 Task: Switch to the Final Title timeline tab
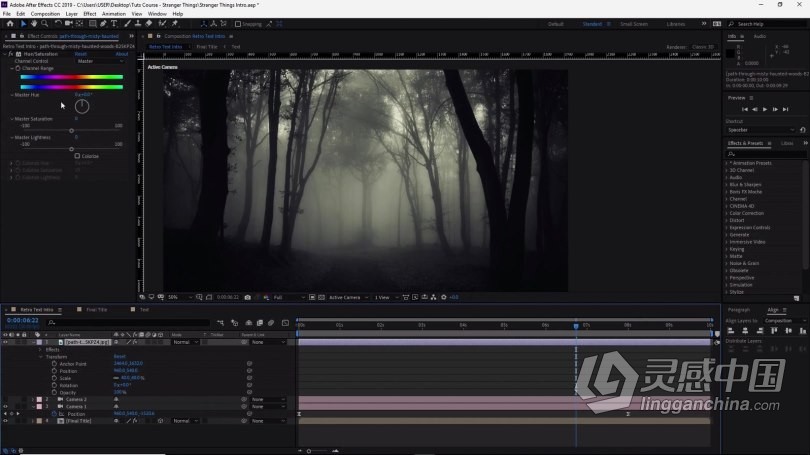pyautogui.click(x=97, y=310)
